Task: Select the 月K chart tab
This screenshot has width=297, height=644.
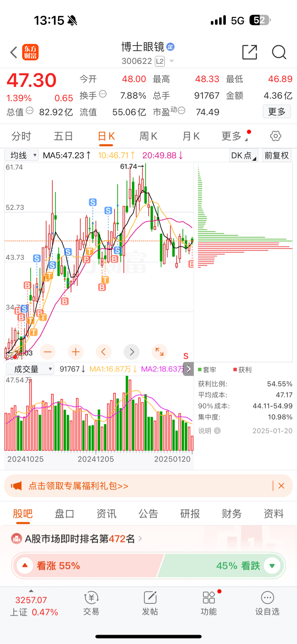Action: (191, 136)
